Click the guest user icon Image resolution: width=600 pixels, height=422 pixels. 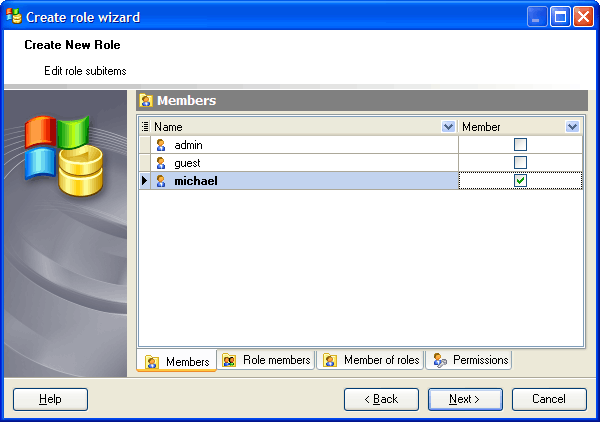161,163
